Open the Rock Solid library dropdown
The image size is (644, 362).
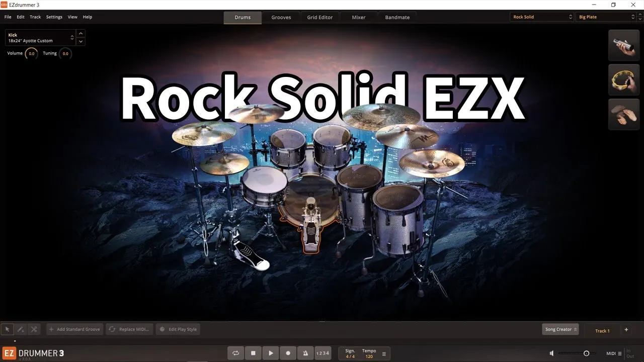pyautogui.click(x=542, y=17)
